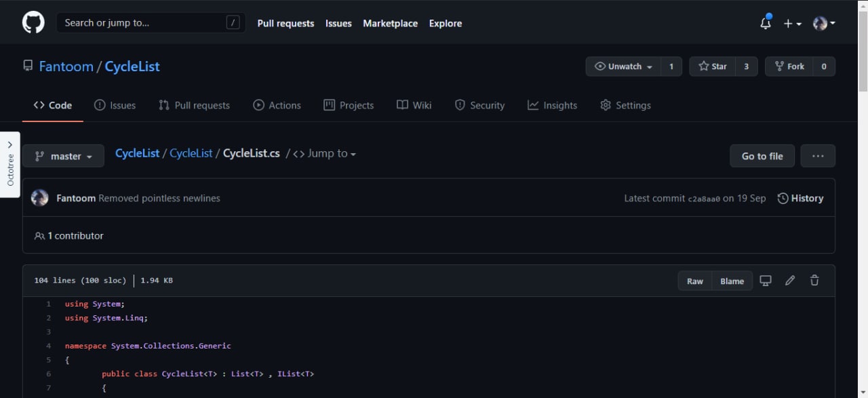The image size is (868, 398).
Task: Star the CycleList repository
Action: pyautogui.click(x=712, y=66)
